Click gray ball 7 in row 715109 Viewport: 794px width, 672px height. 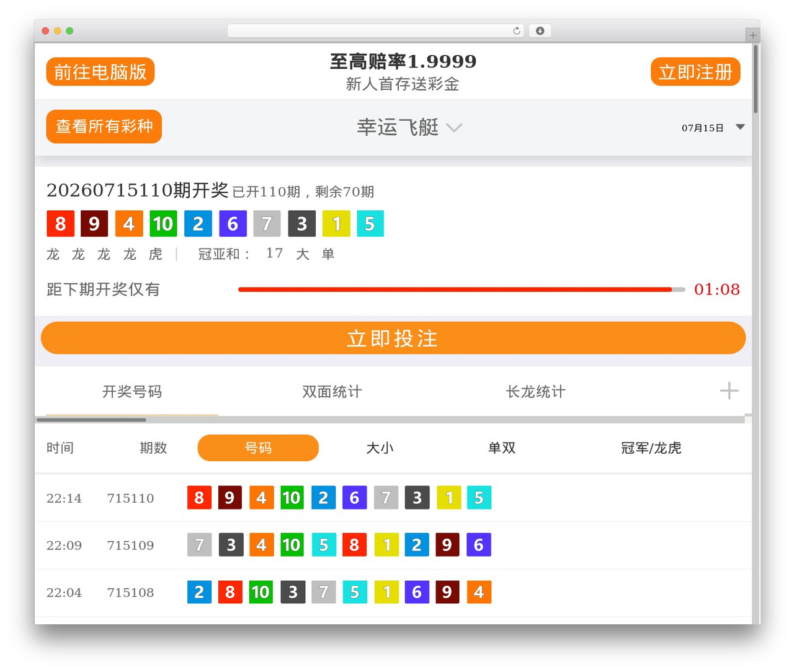(199, 545)
